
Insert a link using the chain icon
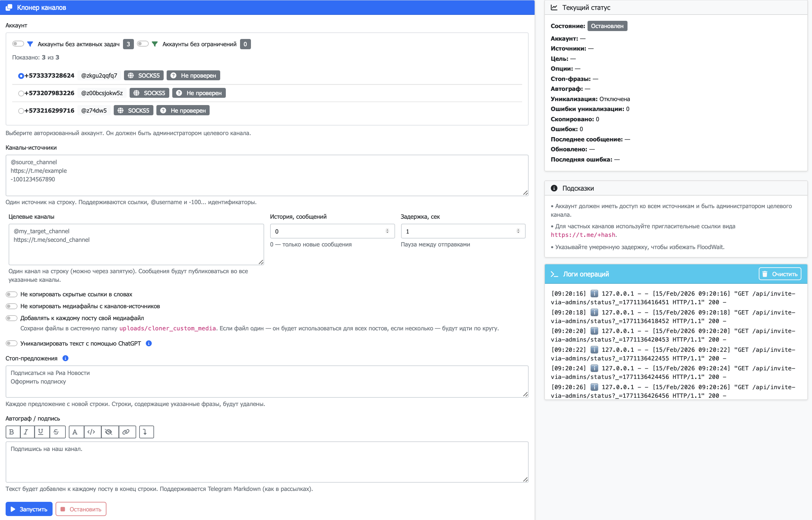click(x=126, y=432)
